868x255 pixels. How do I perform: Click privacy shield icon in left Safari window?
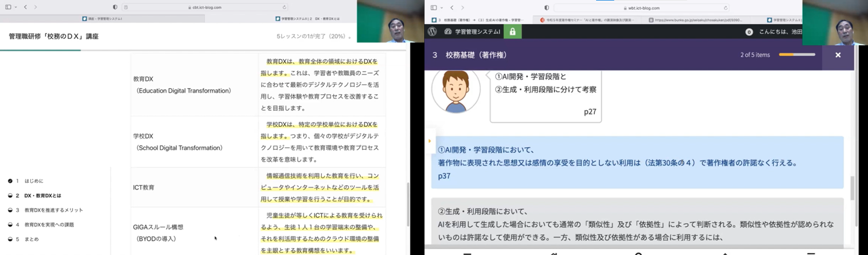115,7
